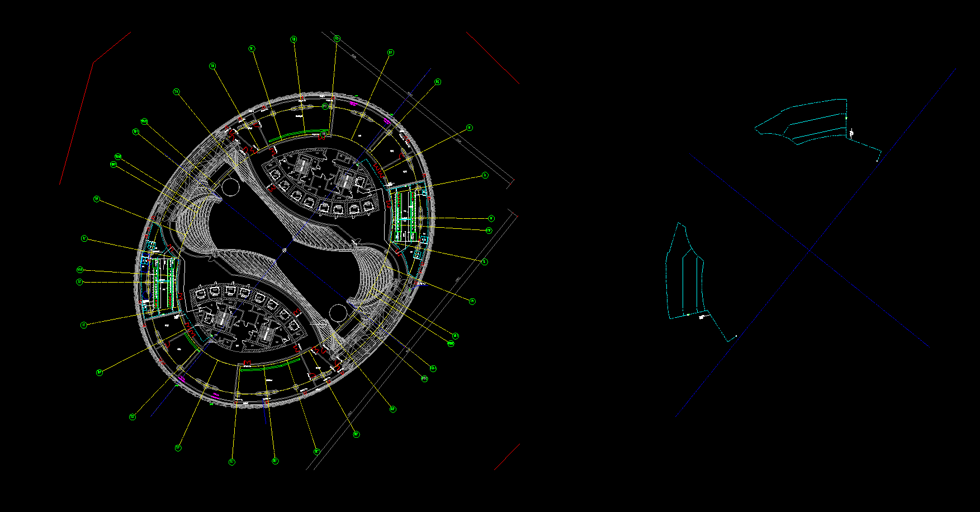Select the lower-left cyan outlined shape
Viewport: 980px width, 512px height.
coord(667,280)
